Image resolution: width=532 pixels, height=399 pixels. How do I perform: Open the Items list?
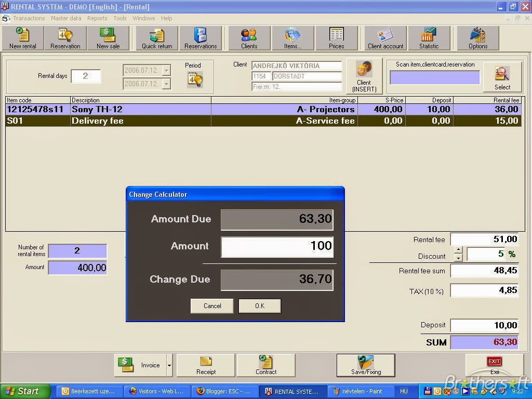pyautogui.click(x=292, y=38)
